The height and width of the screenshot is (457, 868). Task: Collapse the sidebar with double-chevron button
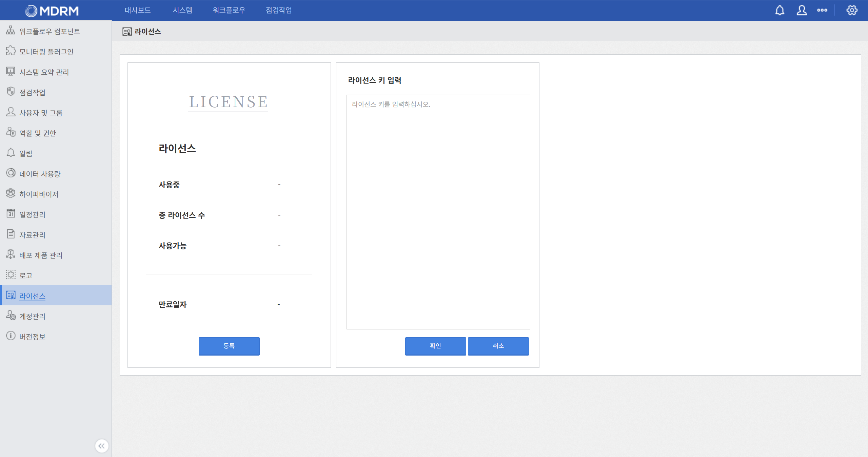tap(101, 446)
